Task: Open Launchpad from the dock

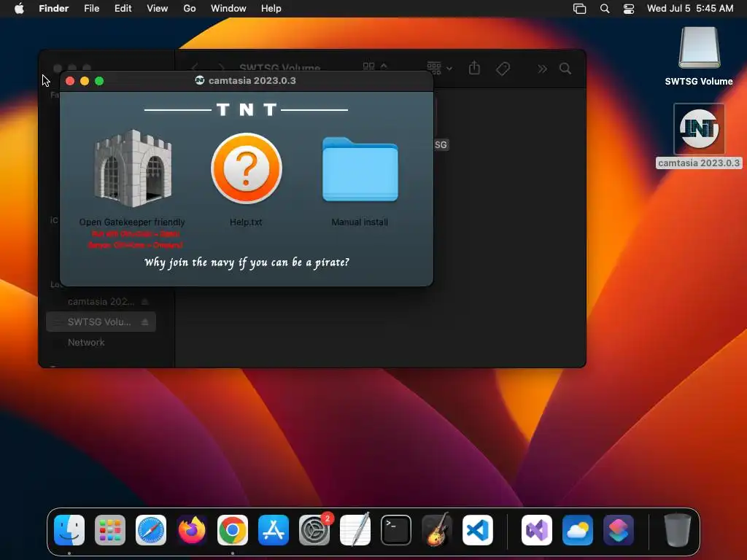Action: 110,530
